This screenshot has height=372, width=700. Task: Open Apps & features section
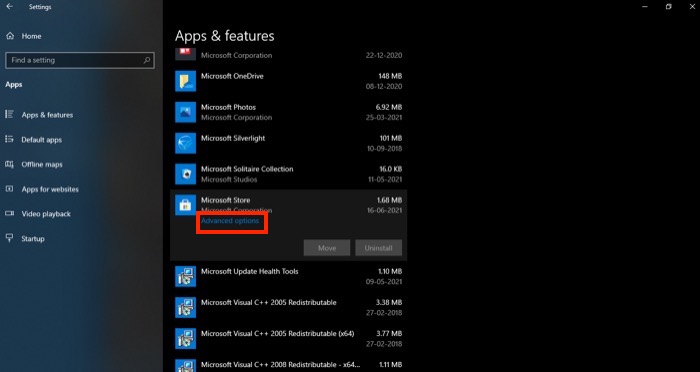[x=47, y=115]
